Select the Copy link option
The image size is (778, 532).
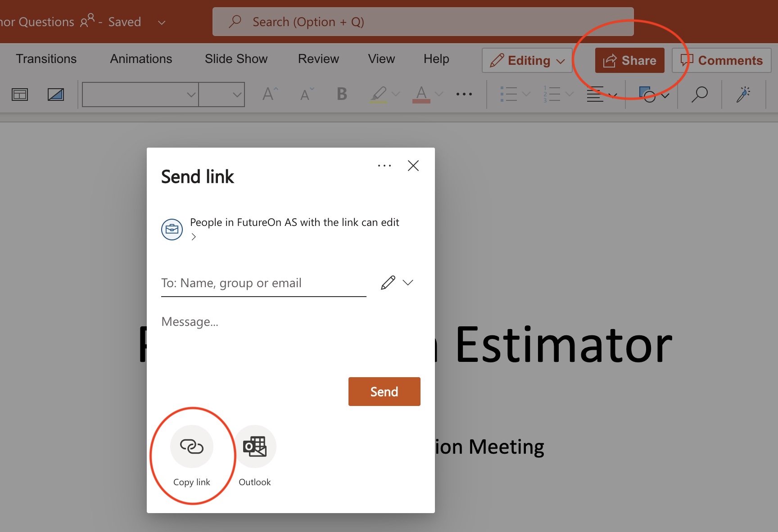coord(192,446)
